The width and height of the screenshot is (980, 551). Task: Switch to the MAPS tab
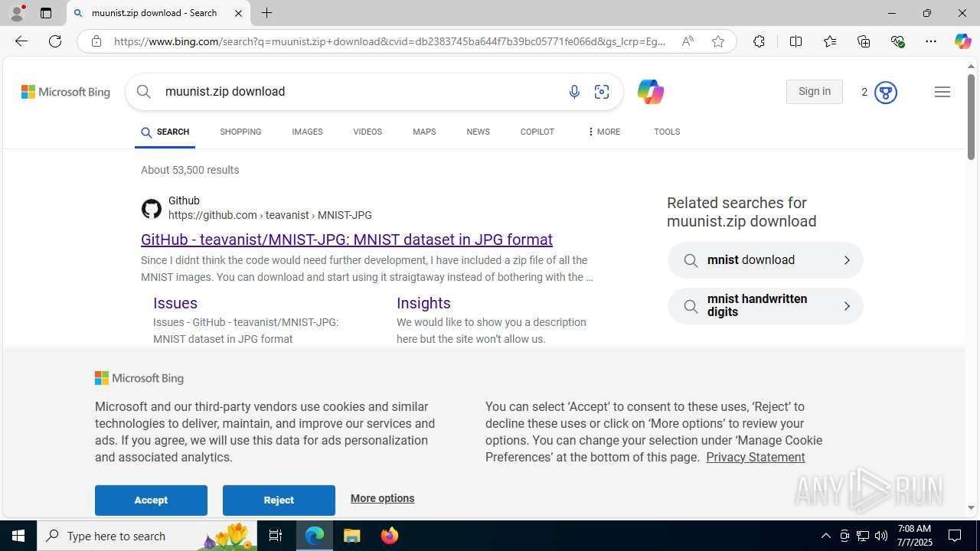424,132
